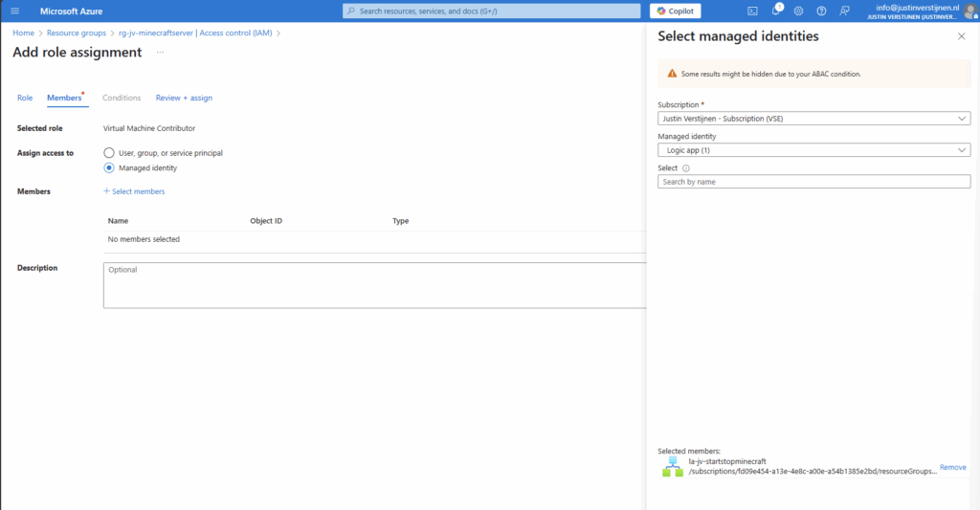Screen dimensions: 980x510
Task: Select User, group, or service principal option
Action: [108, 153]
